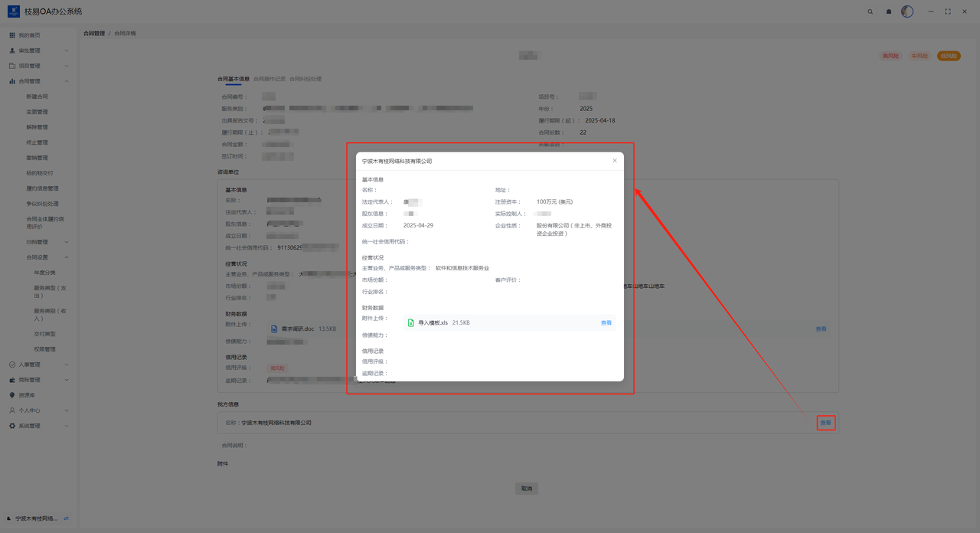980x533 pixels.
Task: Click the 取消 button
Action: [x=526, y=489]
